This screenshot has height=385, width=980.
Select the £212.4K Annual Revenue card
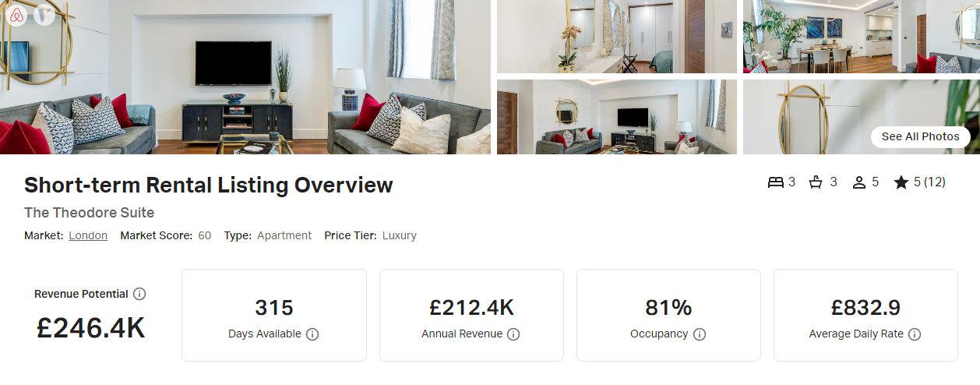pyautogui.click(x=471, y=316)
